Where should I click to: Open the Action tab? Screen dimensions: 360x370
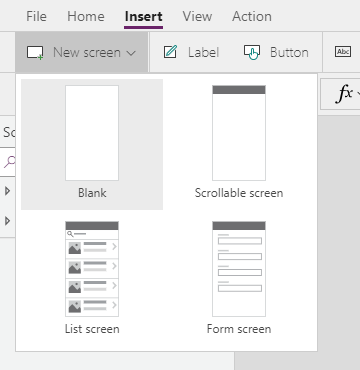pyautogui.click(x=252, y=16)
